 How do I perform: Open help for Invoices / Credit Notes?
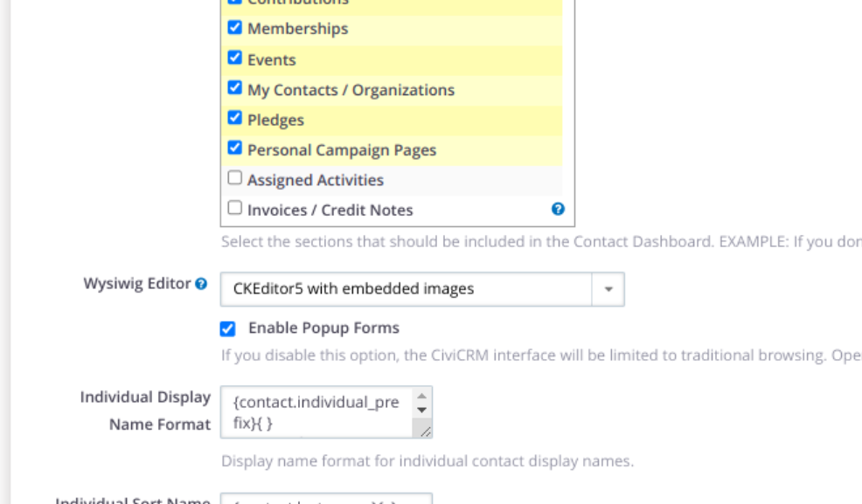coord(558,210)
